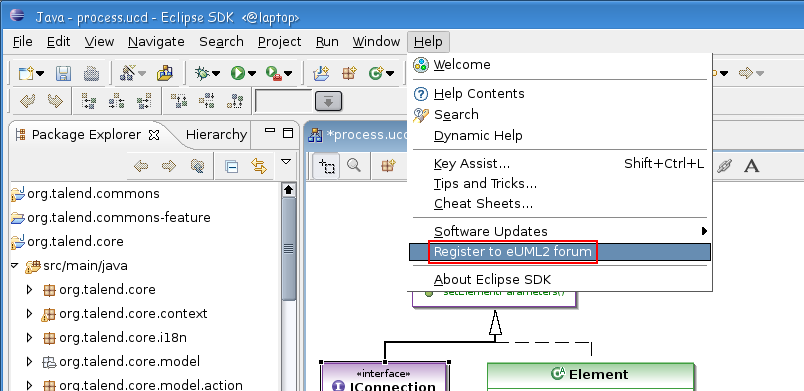Click the Collapse All icon in Package Explorer

point(232,167)
